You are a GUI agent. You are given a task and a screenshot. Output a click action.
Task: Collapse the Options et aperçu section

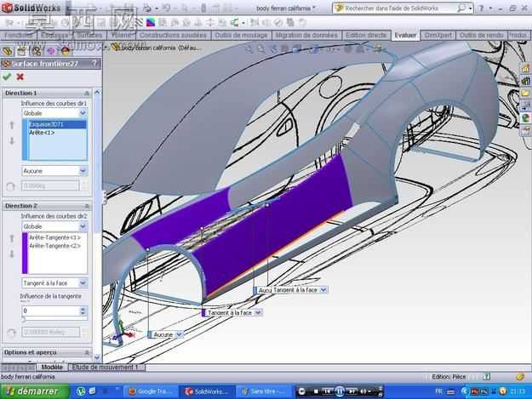87,352
